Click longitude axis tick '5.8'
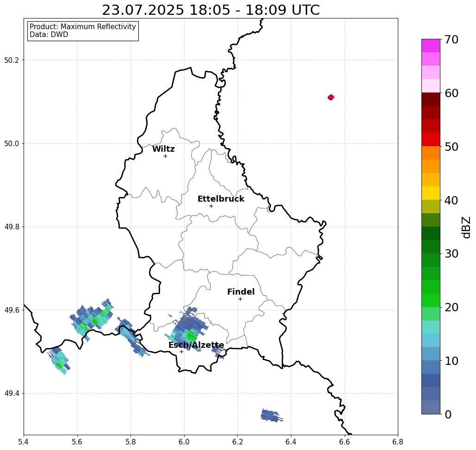The width and height of the screenshot is (476, 450). [130, 442]
